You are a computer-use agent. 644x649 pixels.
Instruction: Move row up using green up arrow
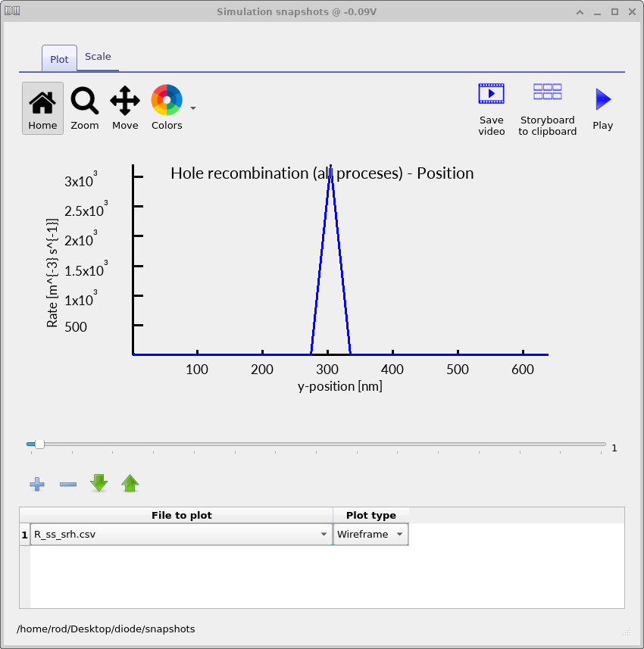pos(130,484)
